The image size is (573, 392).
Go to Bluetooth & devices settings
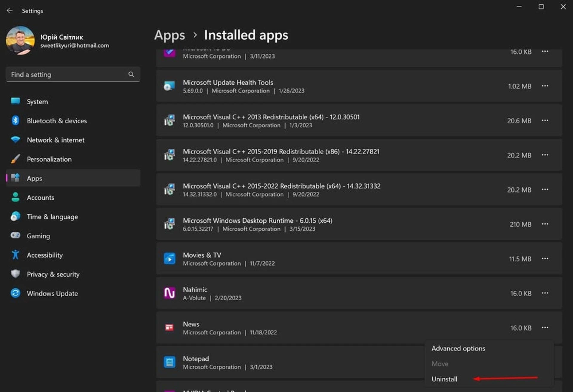tap(73, 121)
